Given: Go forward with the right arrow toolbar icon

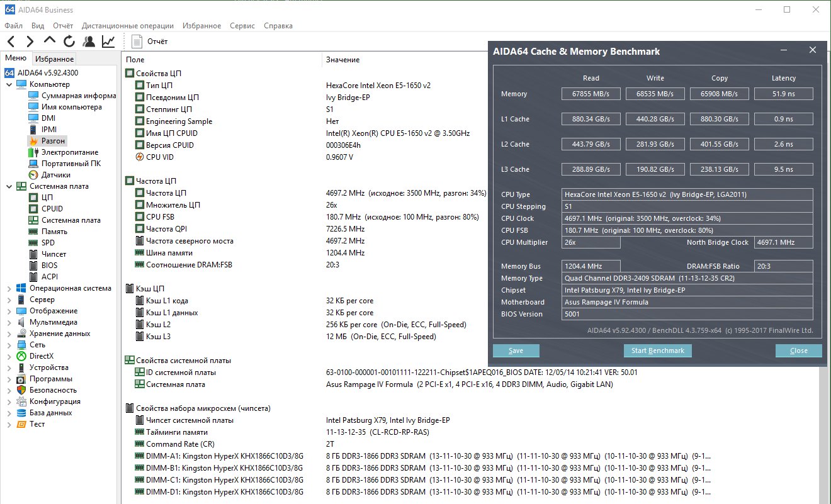Looking at the screenshot, I should pyautogui.click(x=30, y=42).
